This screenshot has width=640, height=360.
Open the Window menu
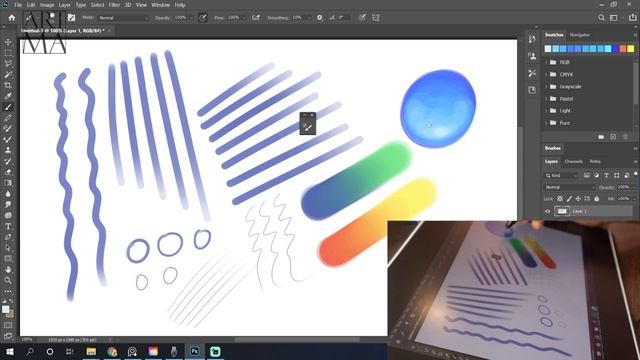click(160, 5)
